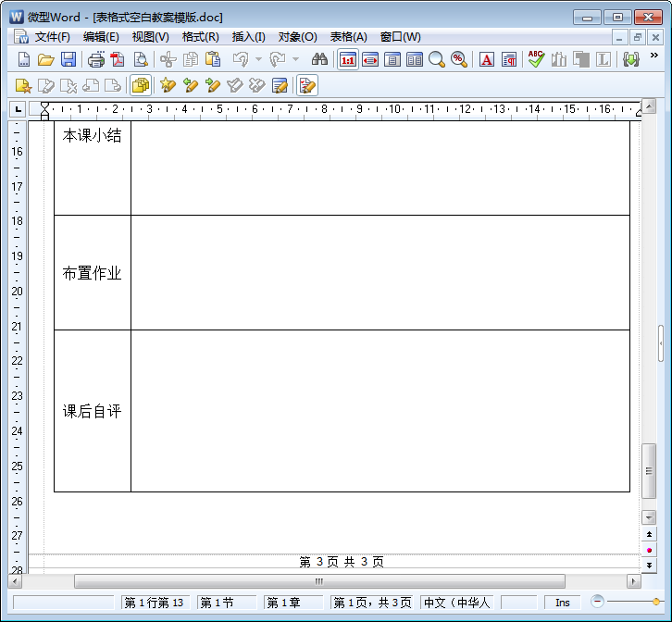Run the ABC spell check icon
Viewport: 672px width, 622px height.
(536, 59)
